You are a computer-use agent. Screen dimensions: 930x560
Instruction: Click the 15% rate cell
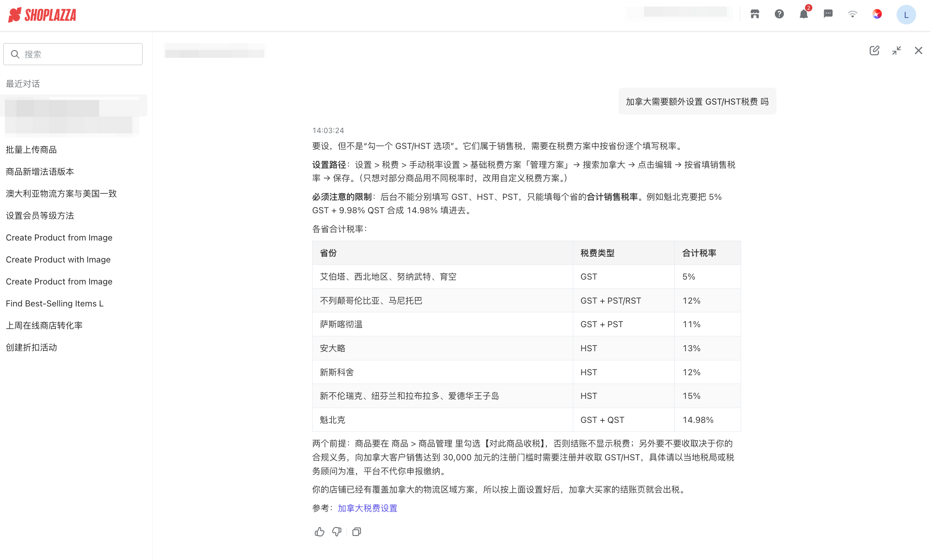tap(708, 396)
